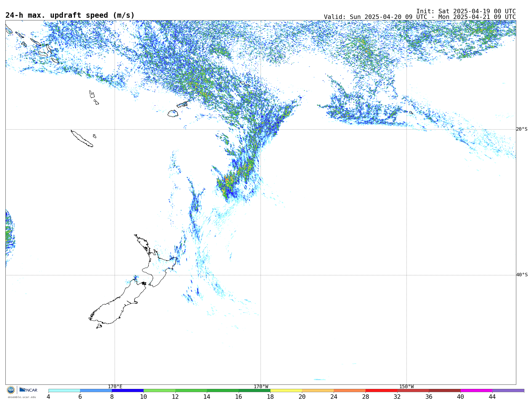Click colorbar tick label 6
532x400 pixels.
tap(80, 397)
